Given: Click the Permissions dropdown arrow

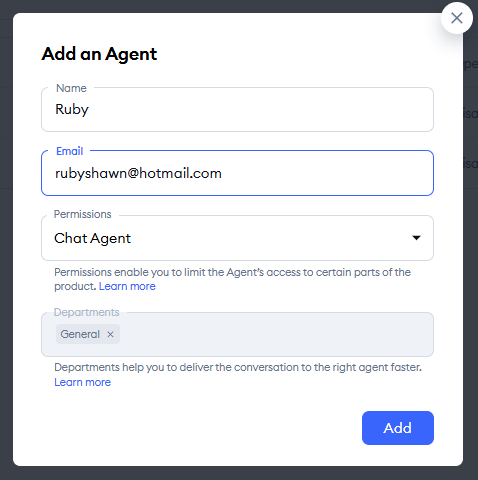Looking at the screenshot, I should click(416, 238).
